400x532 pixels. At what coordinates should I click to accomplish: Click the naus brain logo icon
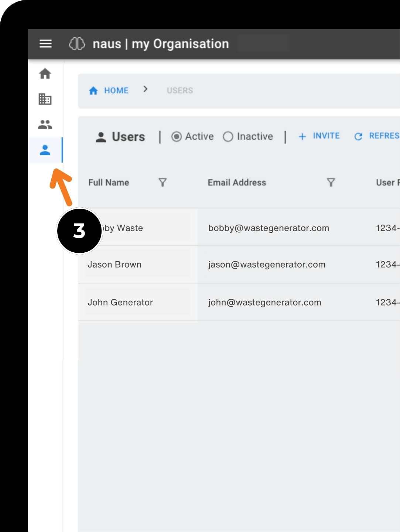point(77,44)
